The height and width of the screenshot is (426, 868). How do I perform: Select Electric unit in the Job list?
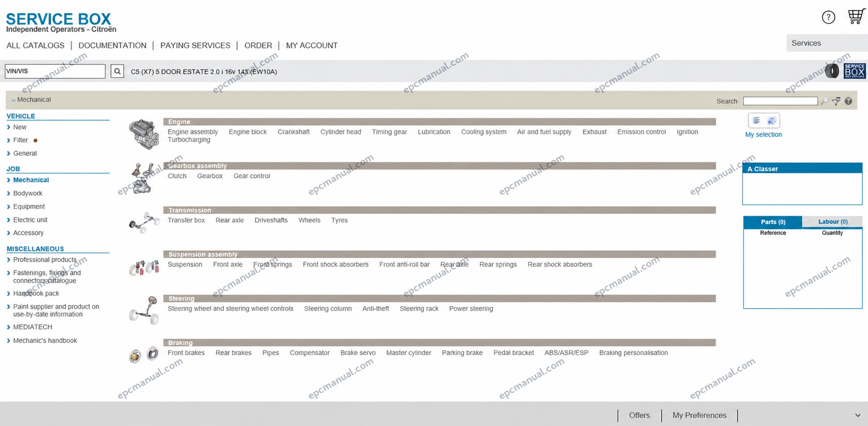pos(30,220)
